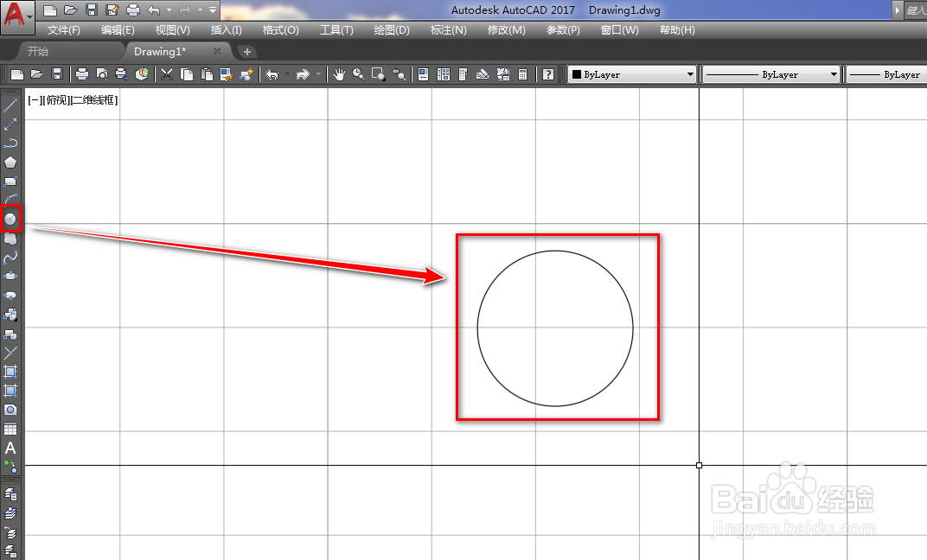
Task: Open the Properties palette icon
Action: click(x=424, y=73)
